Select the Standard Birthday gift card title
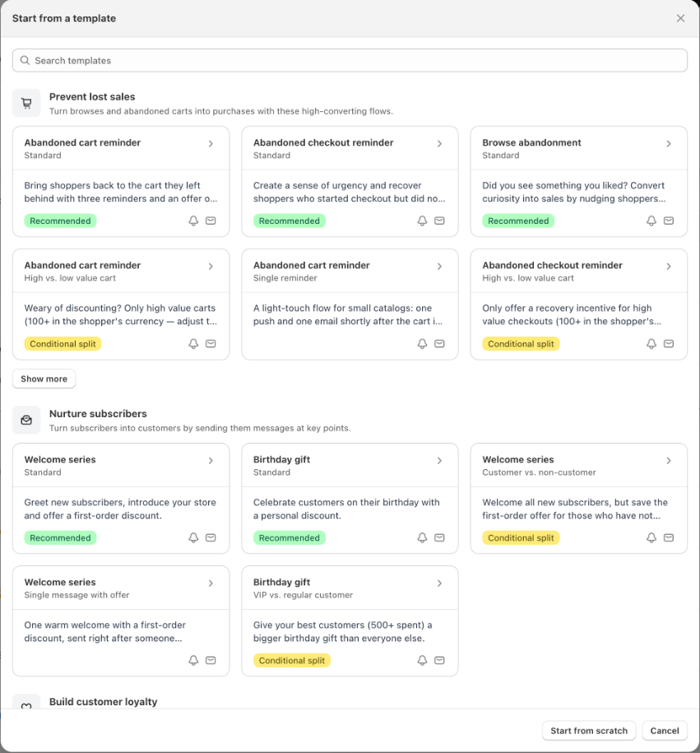 282,459
